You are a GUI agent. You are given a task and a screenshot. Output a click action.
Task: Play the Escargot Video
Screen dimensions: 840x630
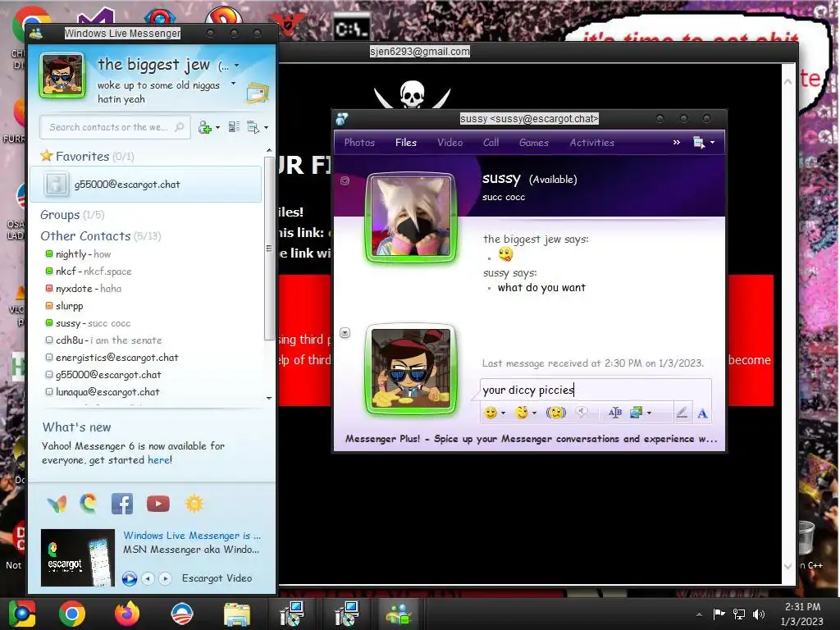(x=129, y=578)
